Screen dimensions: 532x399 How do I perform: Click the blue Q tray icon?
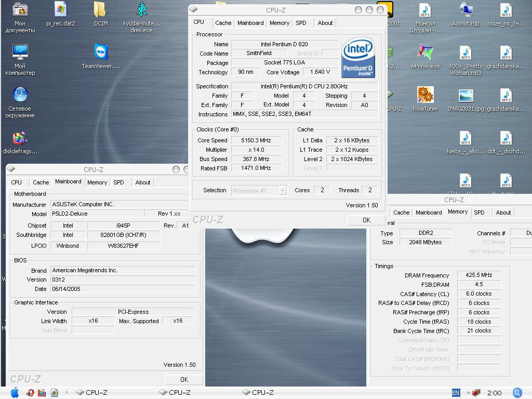pyautogui.click(x=517, y=393)
